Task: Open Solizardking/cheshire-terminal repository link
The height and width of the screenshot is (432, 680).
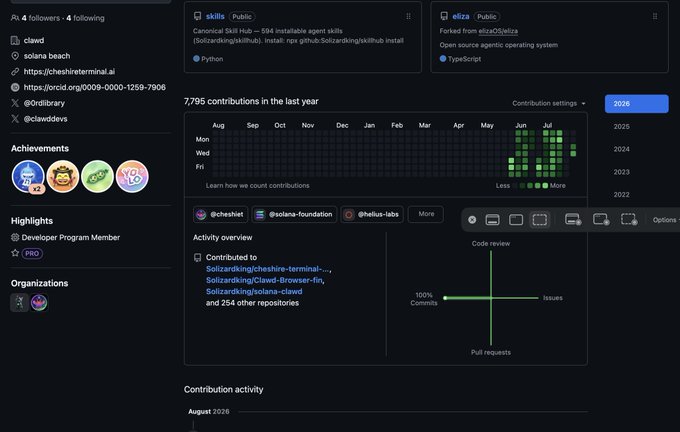Action: tap(268, 269)
